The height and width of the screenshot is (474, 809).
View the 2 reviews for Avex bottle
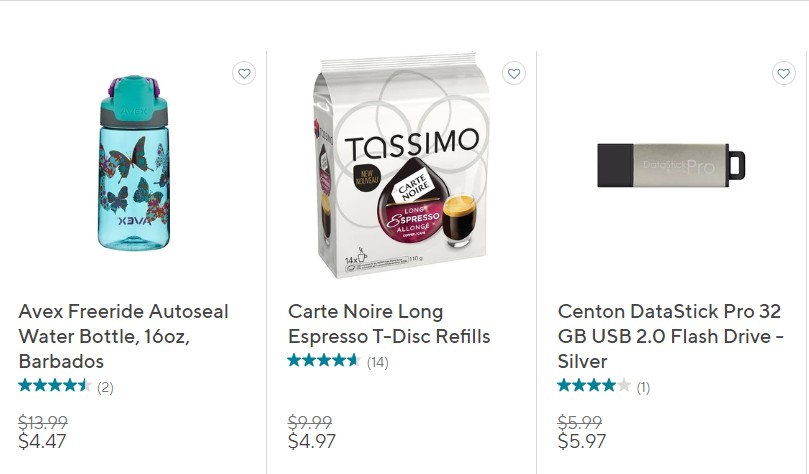pos(105,387)
